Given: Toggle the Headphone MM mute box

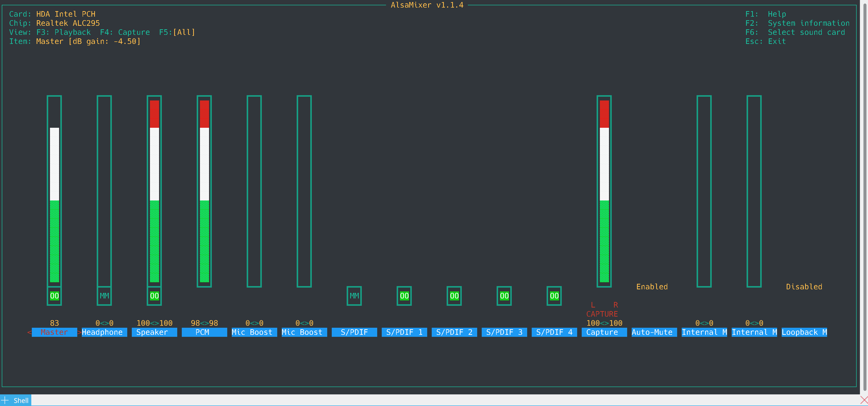Looking at the screenshot, I should point(104,296).
